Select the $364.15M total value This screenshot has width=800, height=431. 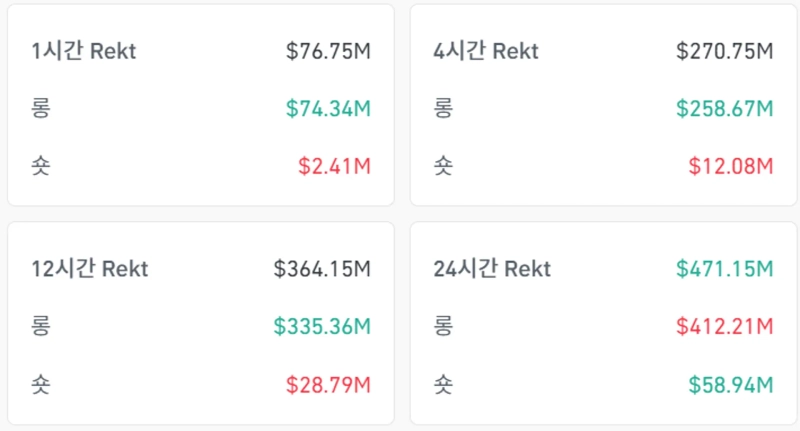pos(322,269)
